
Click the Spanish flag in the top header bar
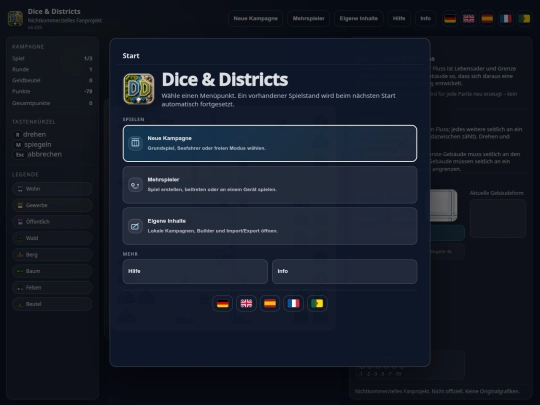coord(487,19)
